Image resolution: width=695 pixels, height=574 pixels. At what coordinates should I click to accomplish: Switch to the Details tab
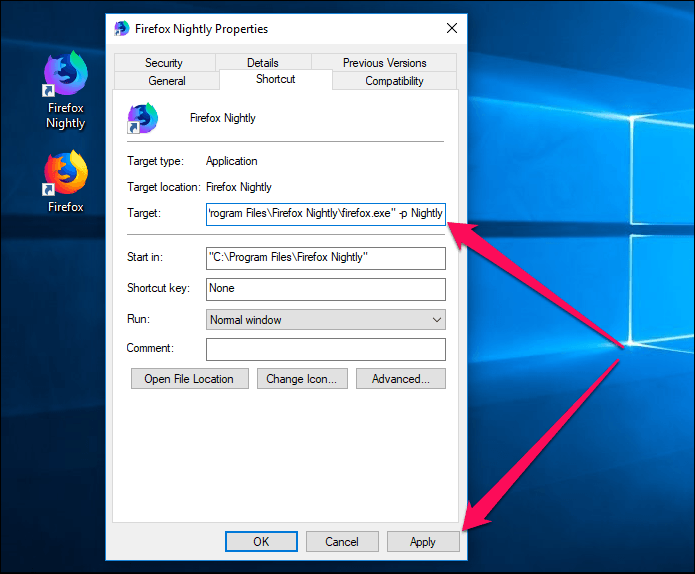[263, 62]
